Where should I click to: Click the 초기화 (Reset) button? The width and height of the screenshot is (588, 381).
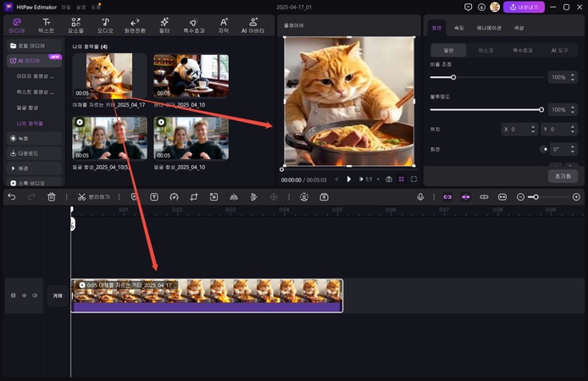pyautogui.click(x=563, y=176)
